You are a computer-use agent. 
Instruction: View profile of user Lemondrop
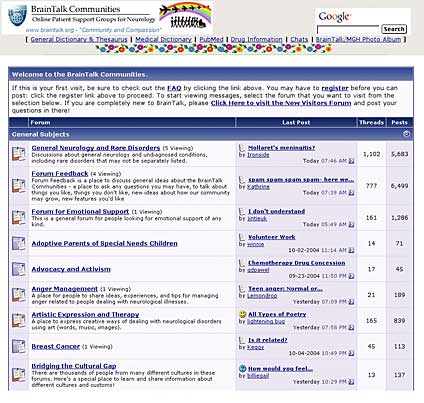pyautogui.click(x=262, y=296)
